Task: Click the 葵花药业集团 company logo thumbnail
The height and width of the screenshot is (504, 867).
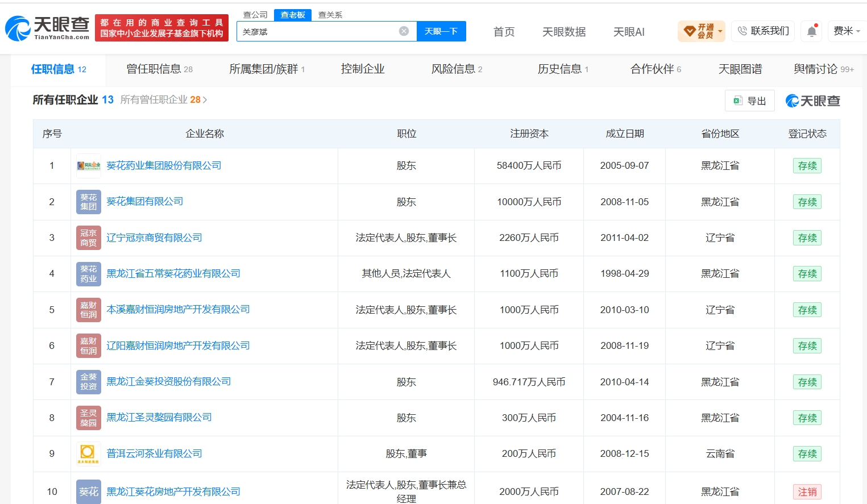Action: [x=89, y=166]
